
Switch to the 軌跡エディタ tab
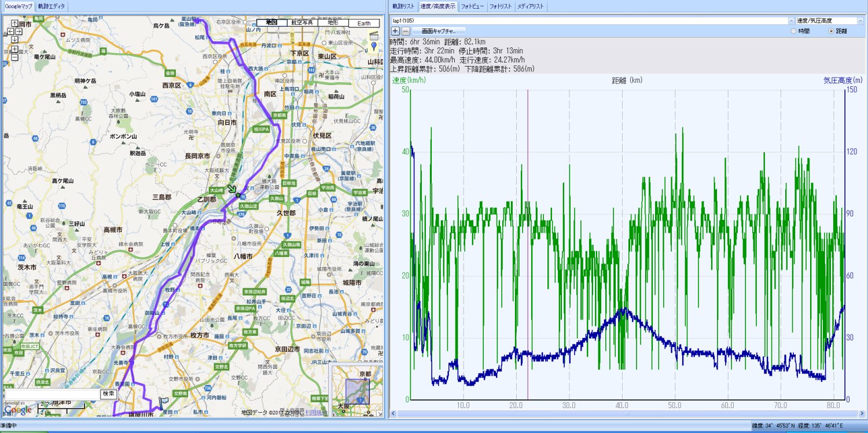coord(51,6)
